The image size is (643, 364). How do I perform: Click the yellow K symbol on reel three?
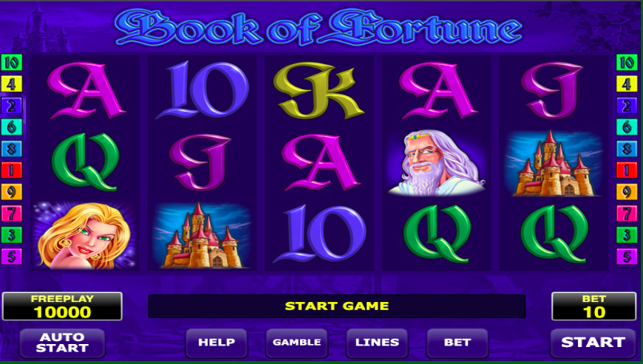pyautogui.click(x=319, y=91)
